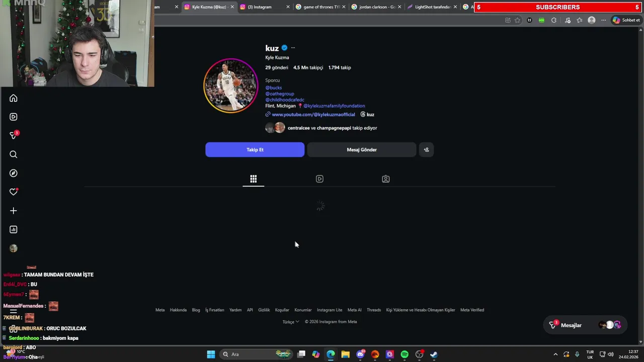Open browser three-dot settings menu

tap(603, 20)
